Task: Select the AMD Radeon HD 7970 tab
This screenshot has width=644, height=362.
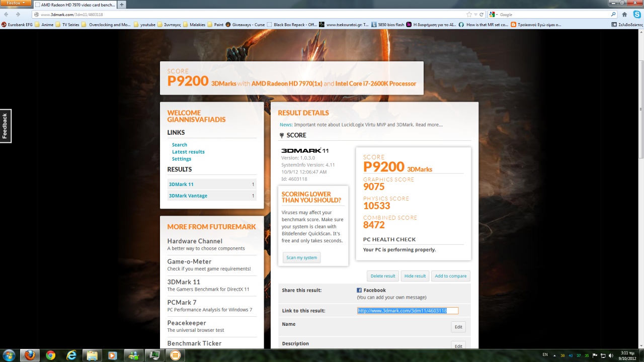Action: point(75,5)
